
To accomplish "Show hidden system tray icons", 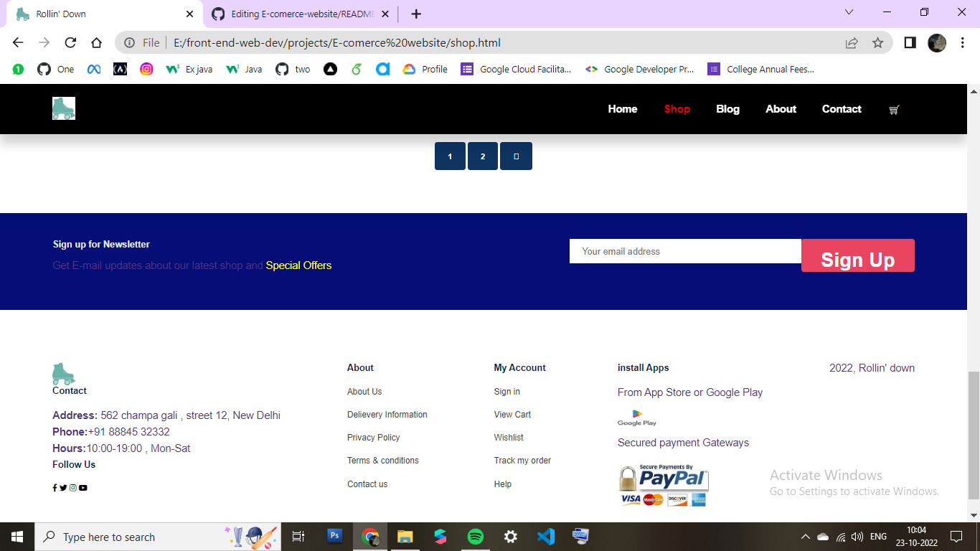I will pyautogui.click(x=805, y=537).
